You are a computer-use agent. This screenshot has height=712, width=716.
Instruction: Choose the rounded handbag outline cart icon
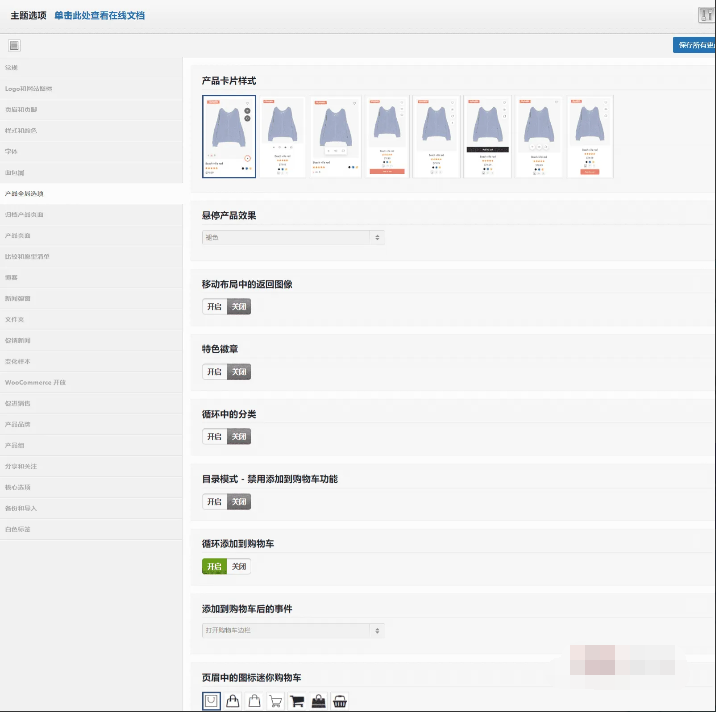tap(233, 701)
